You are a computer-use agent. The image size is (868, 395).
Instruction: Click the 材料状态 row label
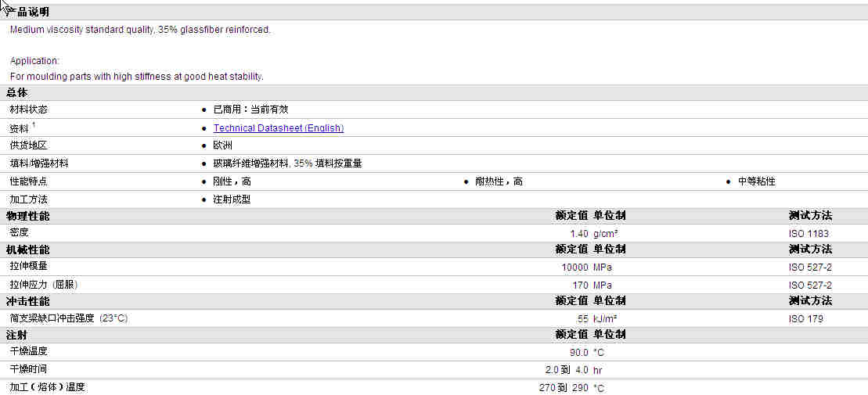(x=29, y=110)
